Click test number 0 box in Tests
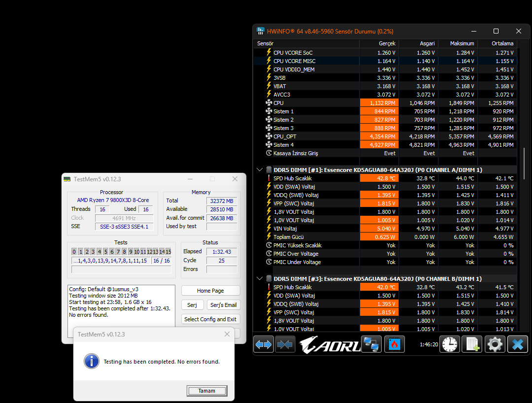The width and height of the screenshot is (532, 403). [74, 252]
